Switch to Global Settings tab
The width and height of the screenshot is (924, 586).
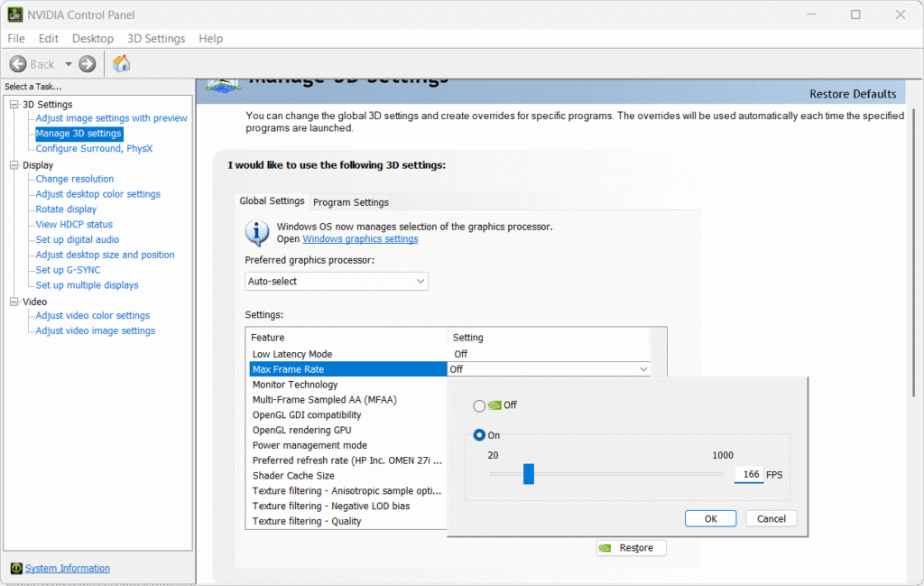pos(272,201)
